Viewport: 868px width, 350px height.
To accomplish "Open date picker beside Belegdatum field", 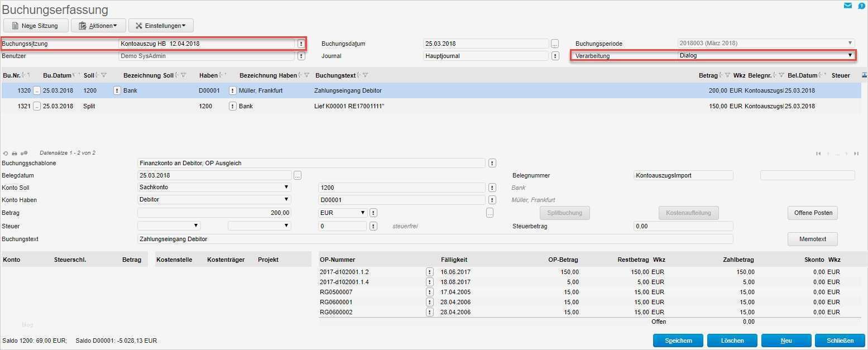I will click(298, 175).
